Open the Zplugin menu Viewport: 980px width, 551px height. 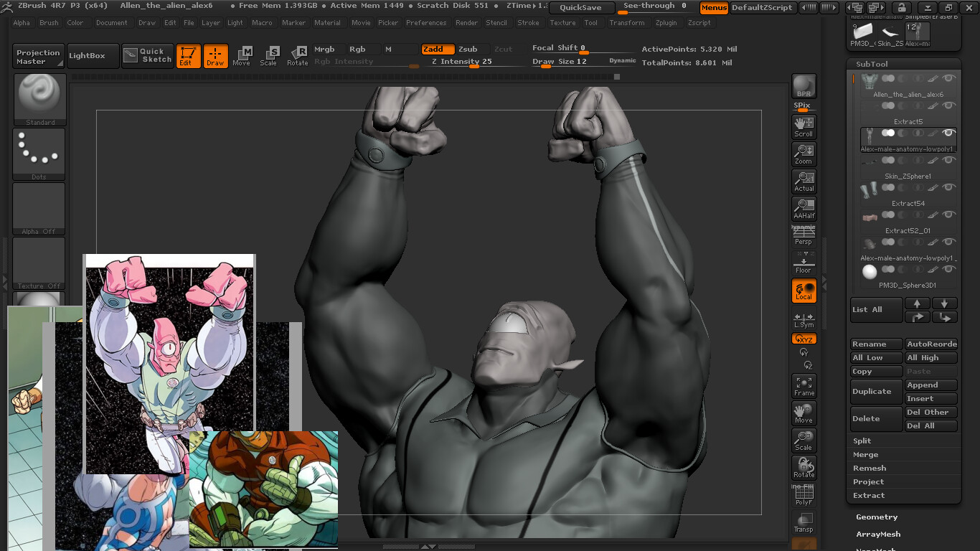coord(666,23)
